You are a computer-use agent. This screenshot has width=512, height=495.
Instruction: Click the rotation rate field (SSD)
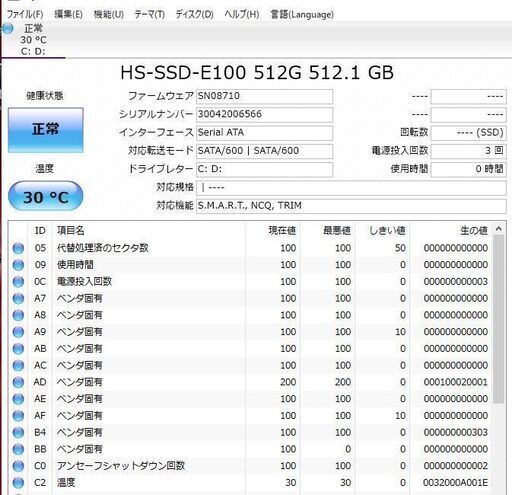[x=469, y=133]
